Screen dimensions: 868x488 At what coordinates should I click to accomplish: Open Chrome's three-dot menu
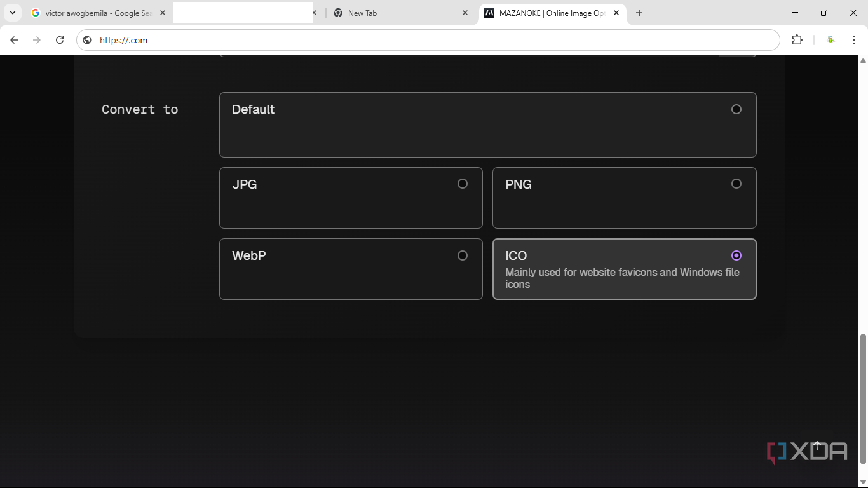[854, 40]
